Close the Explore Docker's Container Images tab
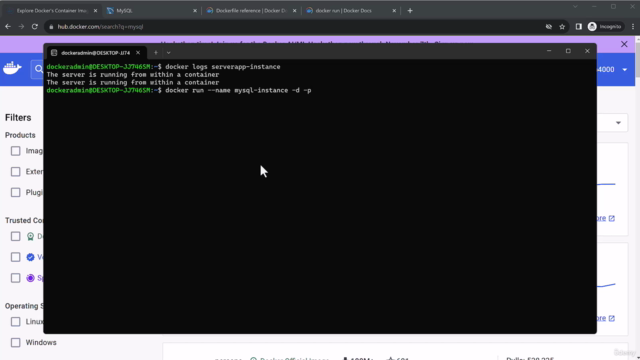 coord(96,11)
